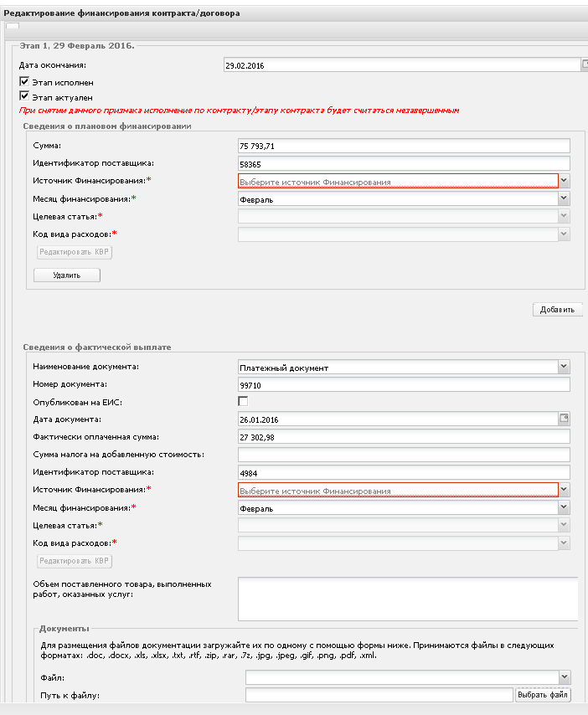Viewport: 588px width, 715px height.
Task: Open Месяц финансирования dropdown in planned financing
Action: (564, 198)
